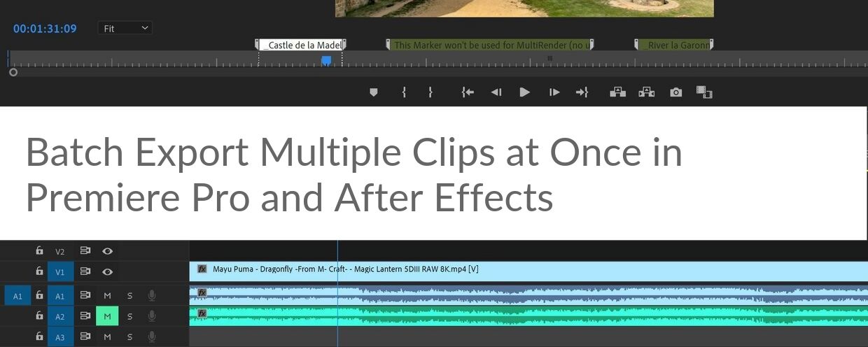
Task: Toggle sync lock on track A2
Action: pos(85,316)
